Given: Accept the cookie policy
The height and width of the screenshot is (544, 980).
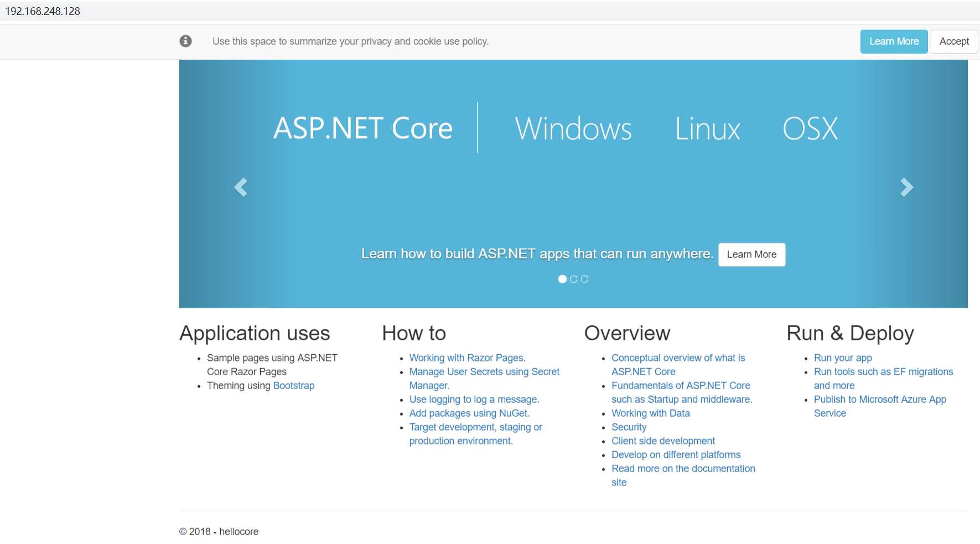Looking at the screenshot, I should (x=954, y=42).
